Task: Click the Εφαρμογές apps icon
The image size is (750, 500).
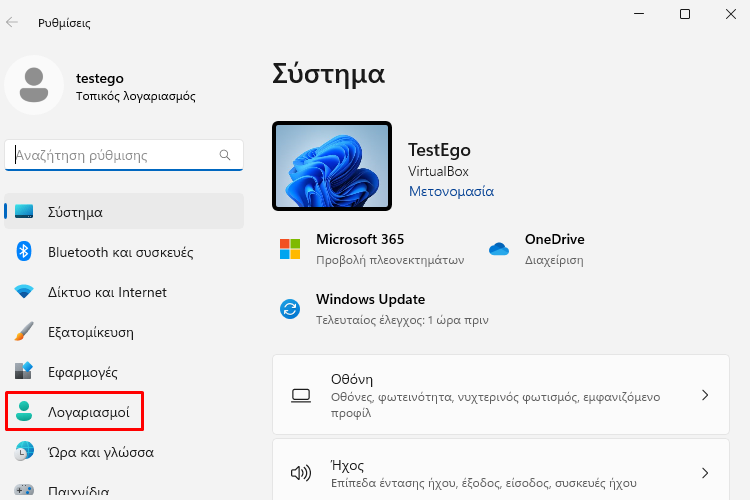Action: pyautogui.click(x=24, y=371)
